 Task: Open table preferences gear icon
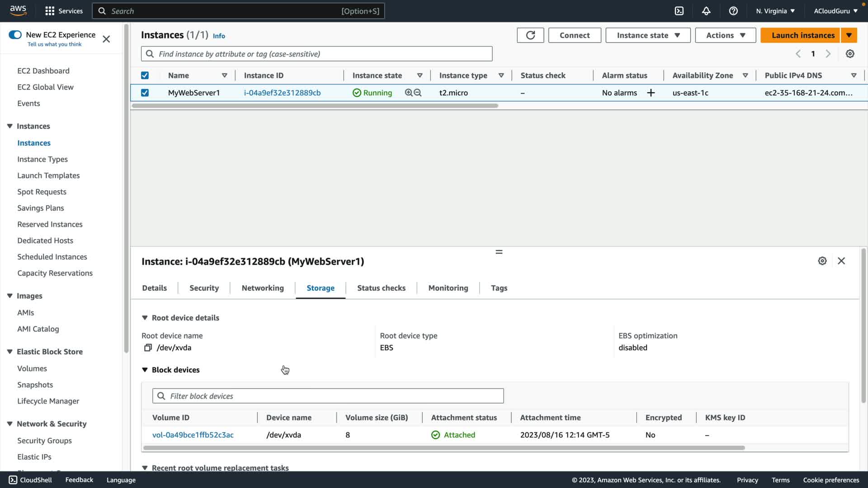[850, 54]
